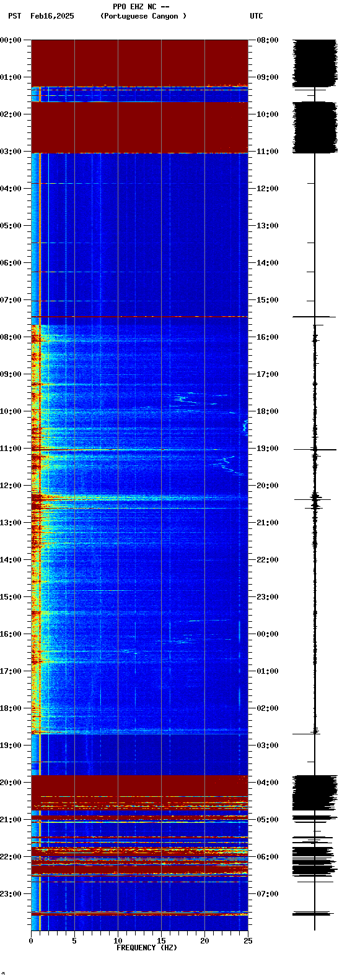Select the PST '16:00' time label
The image size is (342, 980).
pos(11,634)
